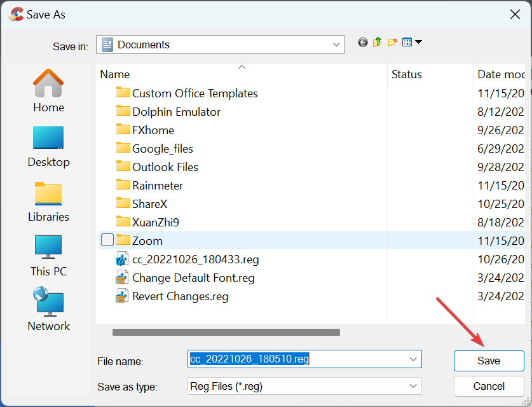The image size is (532, 407).
Task: Create a new folder icon
Action: (x=392, y=43)
